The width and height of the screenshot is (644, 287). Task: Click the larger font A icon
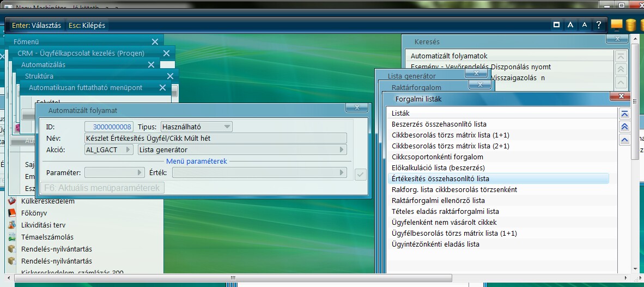(x=570, y=25)
